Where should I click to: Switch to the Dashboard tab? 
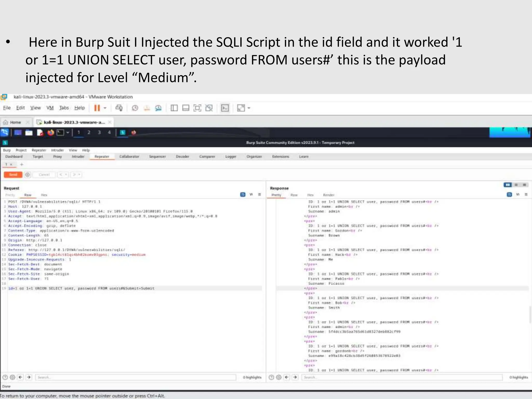click(x=14, y=157)
